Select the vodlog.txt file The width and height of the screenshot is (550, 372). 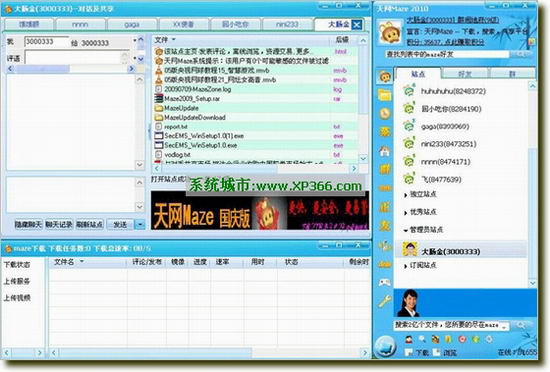click(173, 154)
